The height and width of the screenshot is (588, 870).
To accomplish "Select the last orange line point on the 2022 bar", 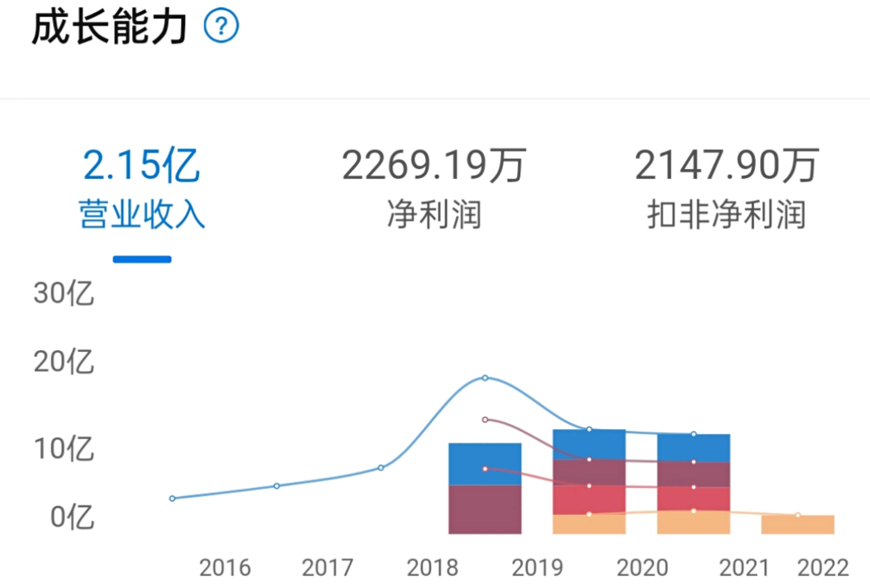I will tap(798, 515).
